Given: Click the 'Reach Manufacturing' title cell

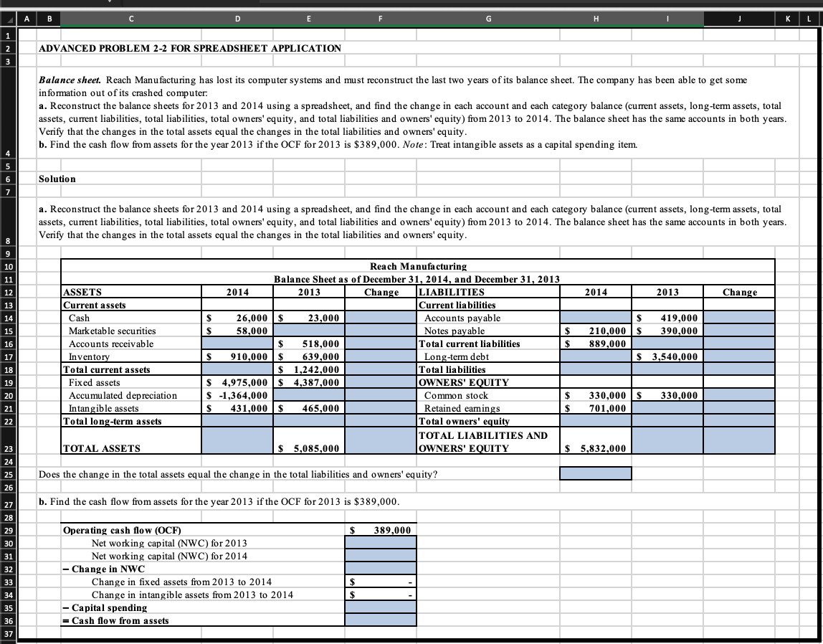Looking at the screenshot, I should (x=418, y=266).
